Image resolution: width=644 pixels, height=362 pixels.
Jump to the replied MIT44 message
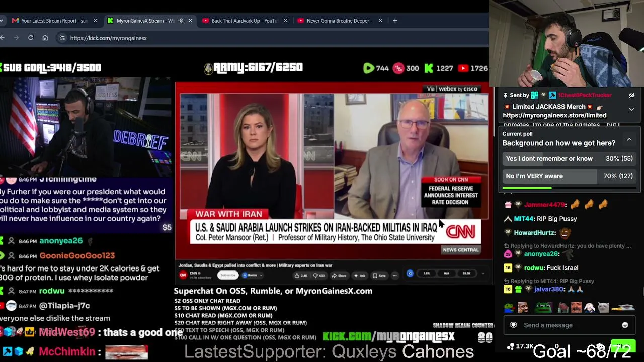[549, 281]
